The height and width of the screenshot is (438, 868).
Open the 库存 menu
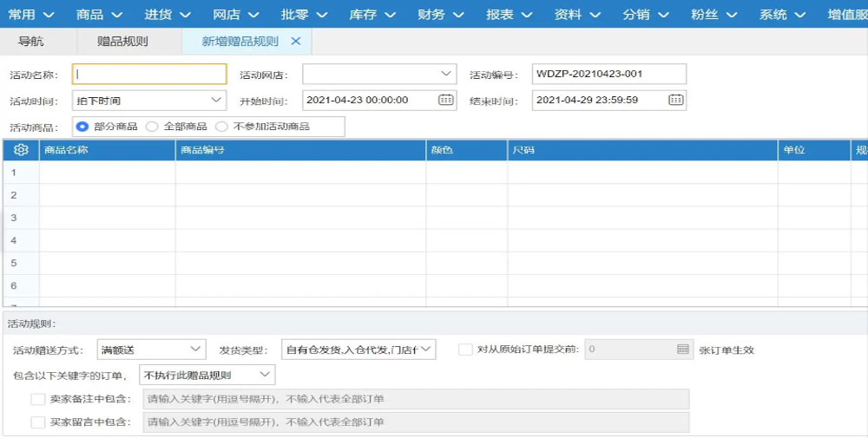pyautogui.click(x=372, y=14)
